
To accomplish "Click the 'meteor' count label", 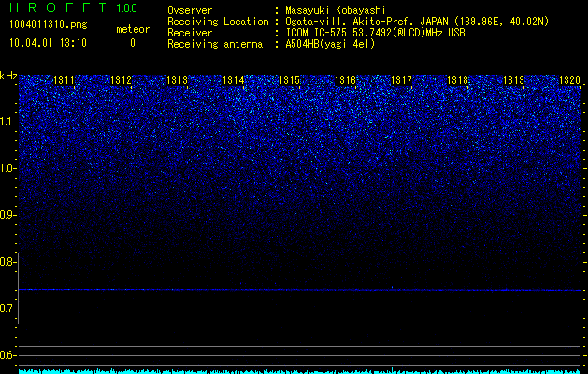I will click(133, 29).
